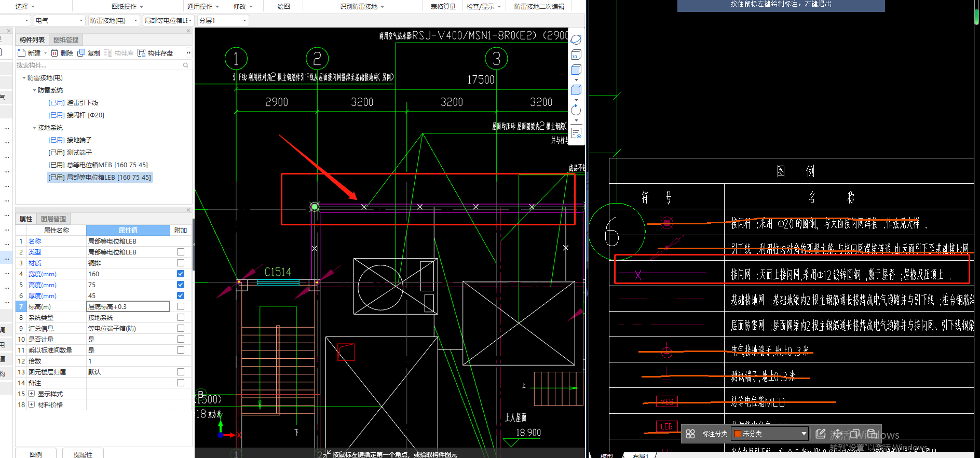The height and width of the screenshot is (458, 980).
Task: Click the 图例 button
Action: pos(36,453)
